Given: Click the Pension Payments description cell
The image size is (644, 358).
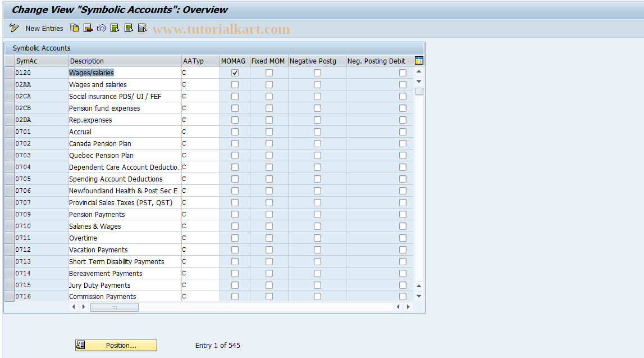Looking at the screenshot, I should [x=125, y=215].
